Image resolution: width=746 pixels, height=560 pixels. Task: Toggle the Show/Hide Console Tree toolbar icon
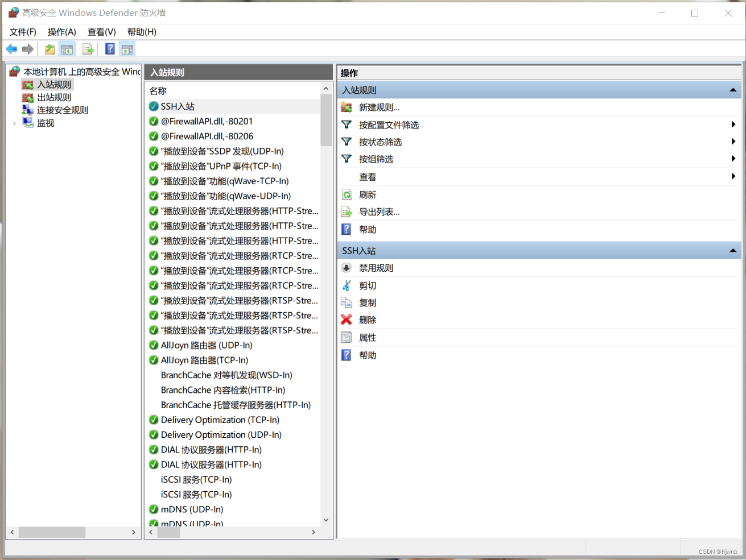67,49
